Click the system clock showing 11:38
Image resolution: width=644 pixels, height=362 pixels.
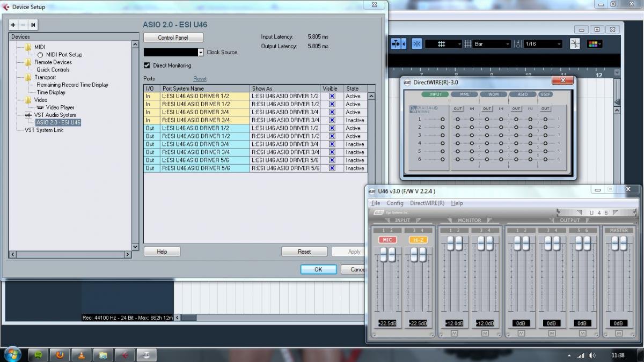618,355
